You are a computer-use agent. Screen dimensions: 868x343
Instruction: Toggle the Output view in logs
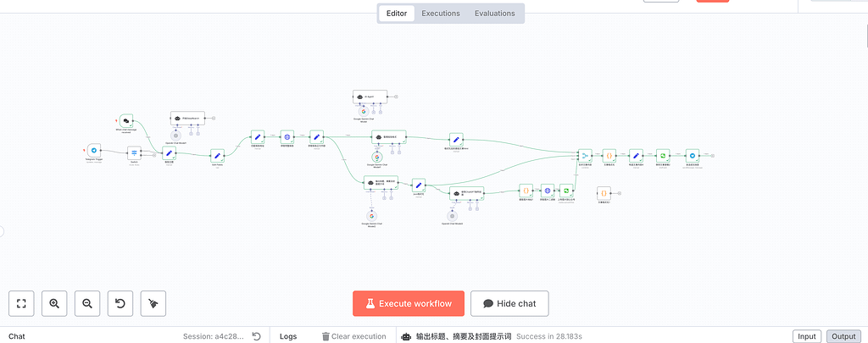click(x=842, y=336)
